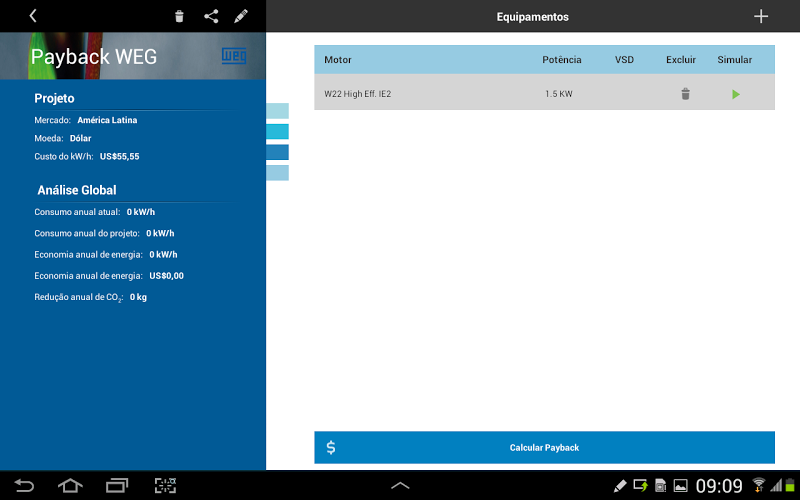Click the 1.5 KW power value
This screenshot has width=800, height=500.
click(559, 94)
